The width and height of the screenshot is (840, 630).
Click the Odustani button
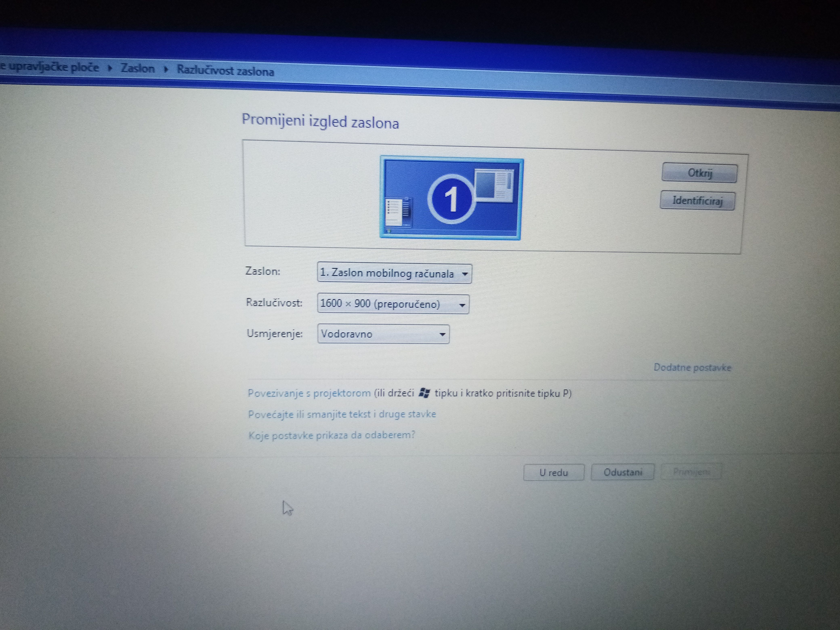[x=623, y=472]
